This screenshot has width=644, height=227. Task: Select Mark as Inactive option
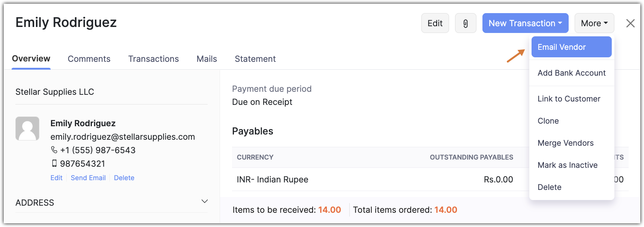[568, 165]
